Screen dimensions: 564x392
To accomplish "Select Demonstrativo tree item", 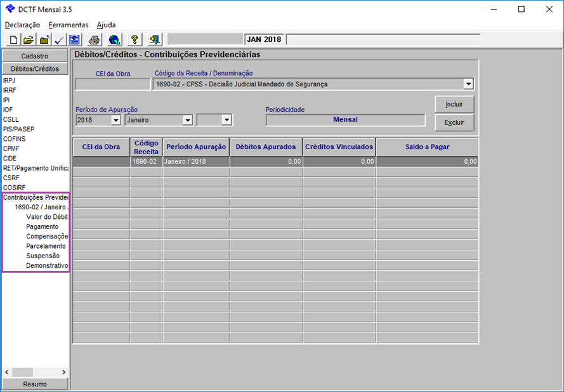I will coord(47,265).
